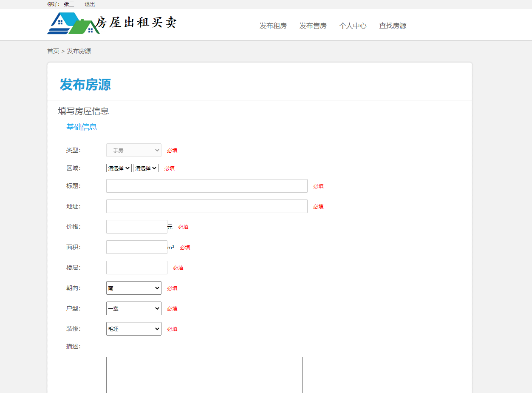
Task: Open 发布售房 from the navigation bar
Action: pyautogui.click(x=313, y=26)
